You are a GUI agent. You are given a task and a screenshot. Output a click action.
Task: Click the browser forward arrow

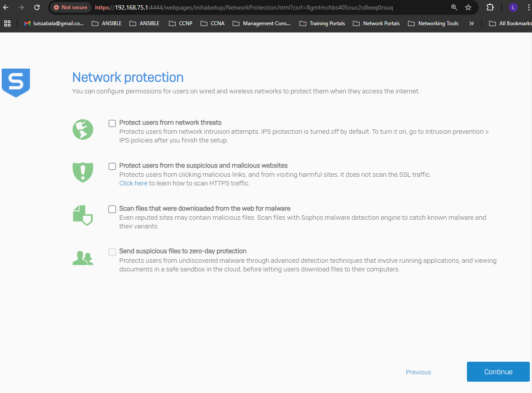pos(21,7)
